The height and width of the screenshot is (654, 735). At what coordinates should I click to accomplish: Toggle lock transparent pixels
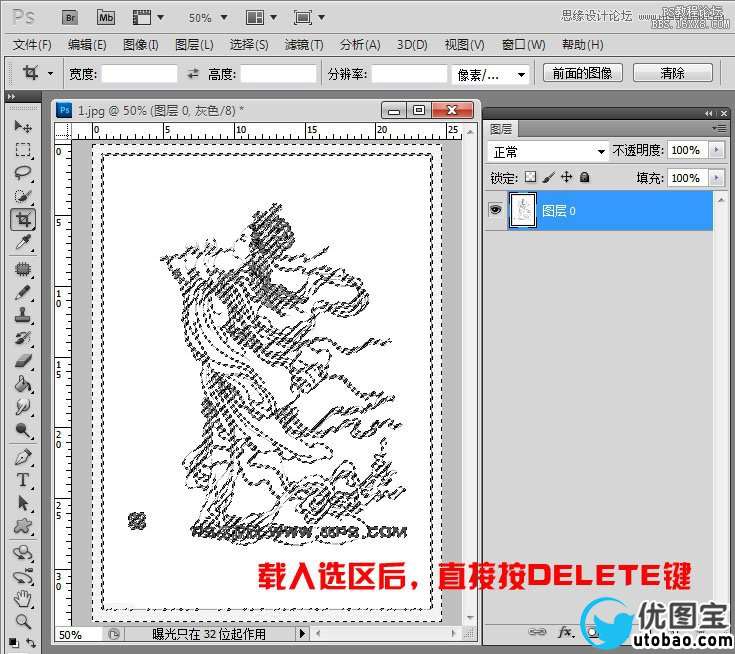tap(530, 177)
